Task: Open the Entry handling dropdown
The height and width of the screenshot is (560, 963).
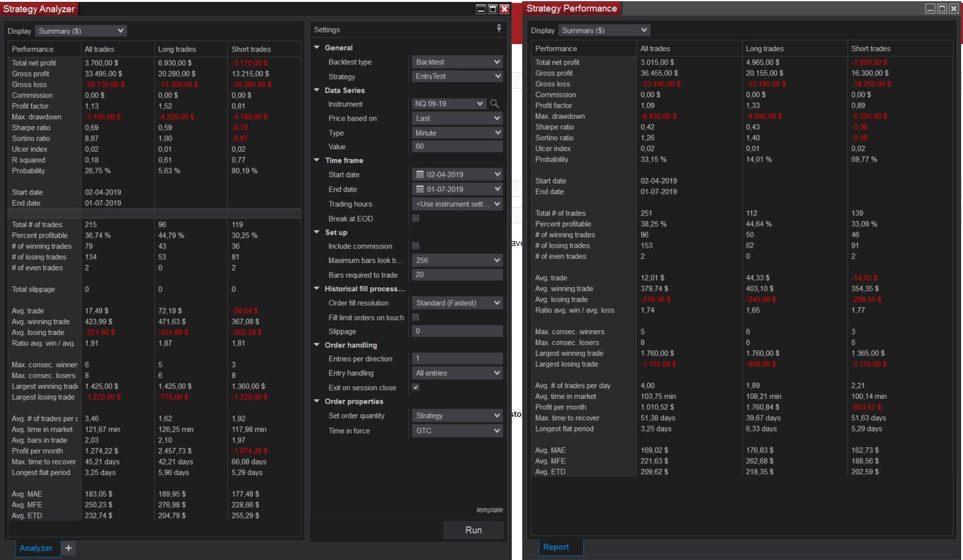Action: 457,373
